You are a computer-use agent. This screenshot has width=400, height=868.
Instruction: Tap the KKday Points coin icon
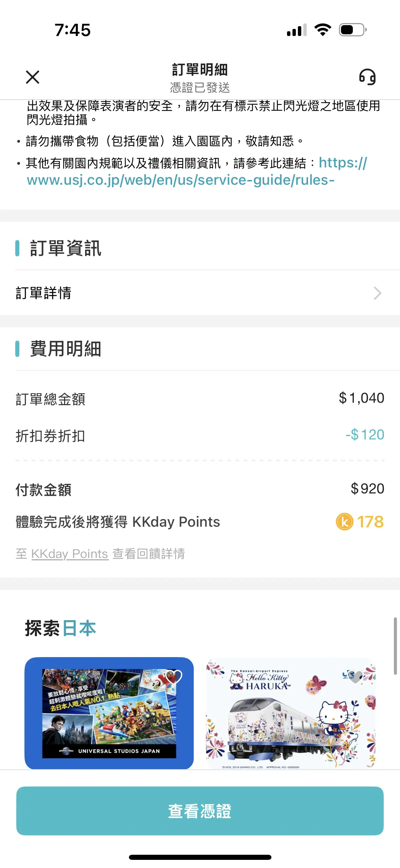click(x=344, y=522)
